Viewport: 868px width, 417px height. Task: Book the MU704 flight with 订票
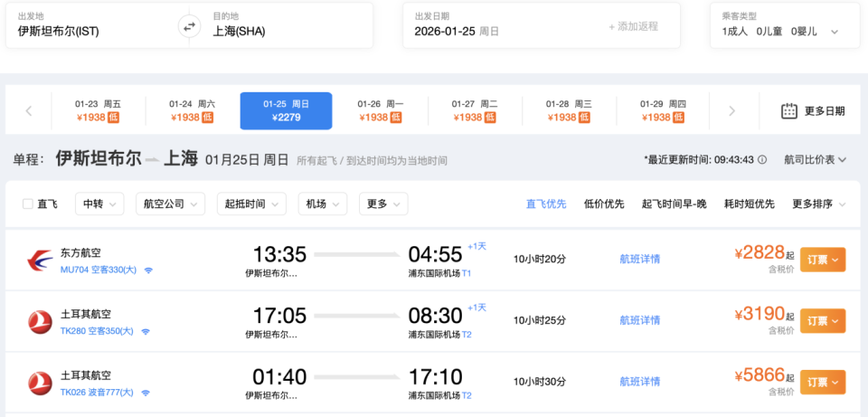(x=822, y=260)
